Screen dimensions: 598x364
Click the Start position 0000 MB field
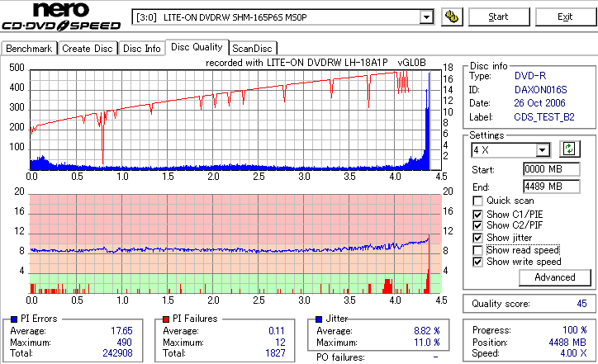552,169
